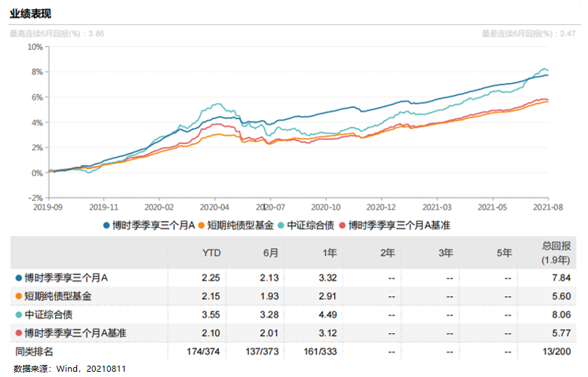Select red bullet in 博时季季享三个月A基准 table row

coord(18,333)
